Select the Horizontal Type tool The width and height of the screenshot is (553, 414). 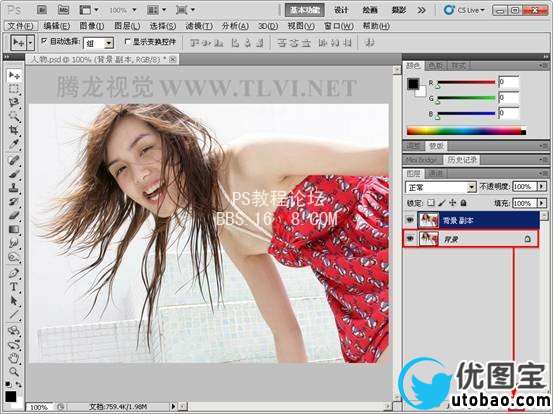click(14, 286)
